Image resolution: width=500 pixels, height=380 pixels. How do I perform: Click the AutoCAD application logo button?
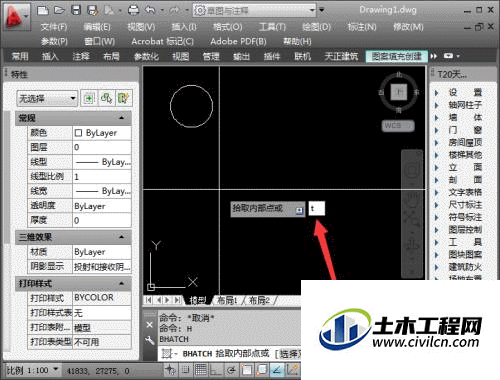tap(15, 17)
